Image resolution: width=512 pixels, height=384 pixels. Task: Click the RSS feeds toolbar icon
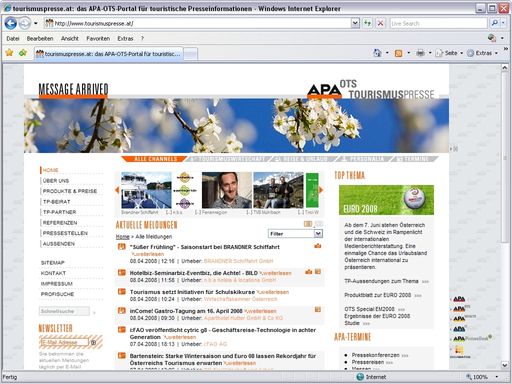(398, 53)
